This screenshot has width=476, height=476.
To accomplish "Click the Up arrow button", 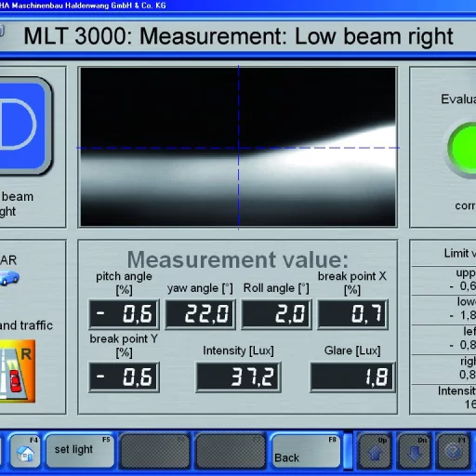I will [x=376, y=451].
